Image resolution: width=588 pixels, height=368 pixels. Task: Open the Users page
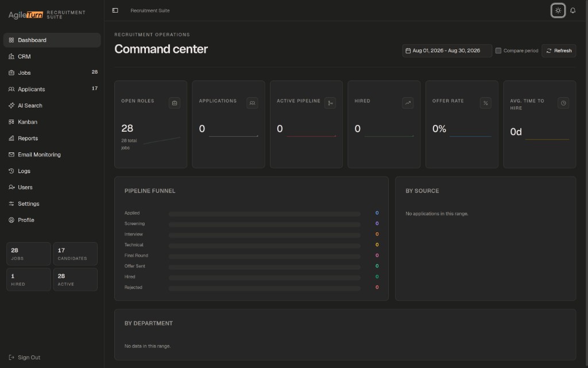(x=52, y=187)
